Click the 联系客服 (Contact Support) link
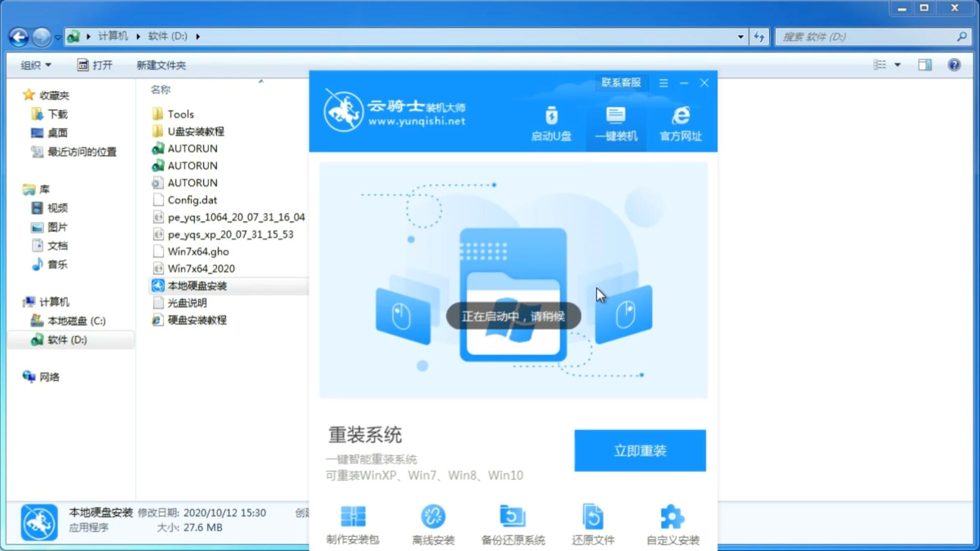The height and width of the screenshot is (551, 980). pos(619,82)
